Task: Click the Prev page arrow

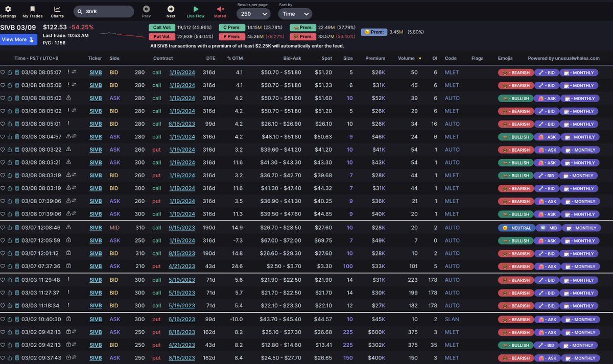Action: [146, 9]
